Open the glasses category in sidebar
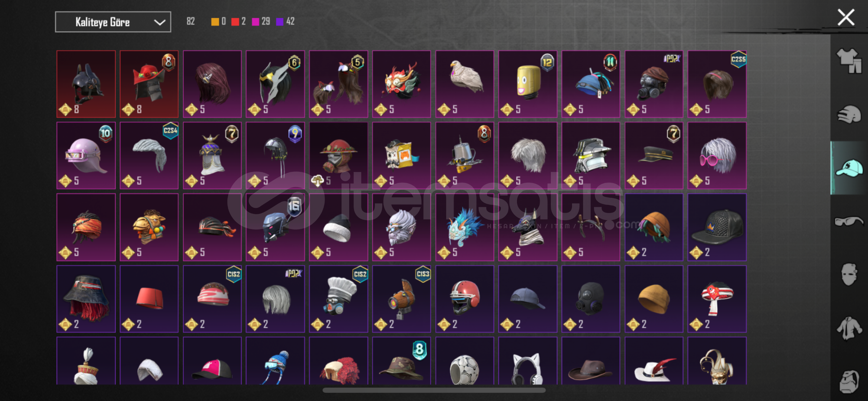This screenshot has height=401, width=868. tap(849, 222)
